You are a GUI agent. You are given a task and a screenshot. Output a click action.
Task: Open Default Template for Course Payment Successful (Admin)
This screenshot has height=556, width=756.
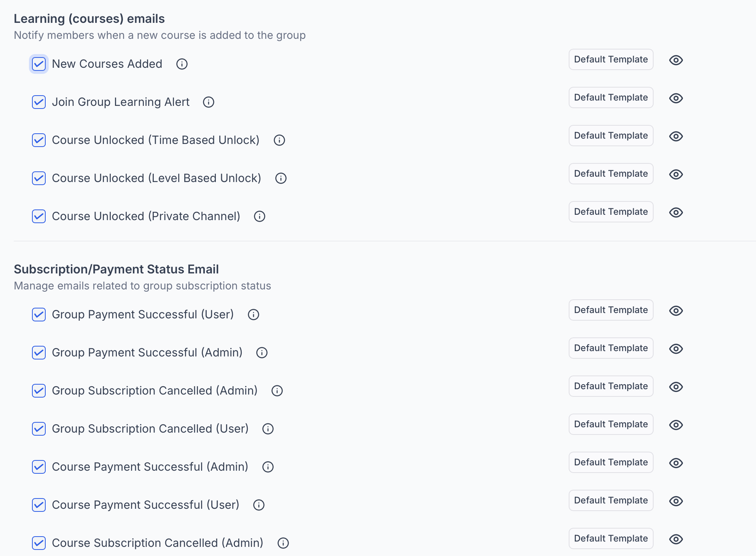611,462
